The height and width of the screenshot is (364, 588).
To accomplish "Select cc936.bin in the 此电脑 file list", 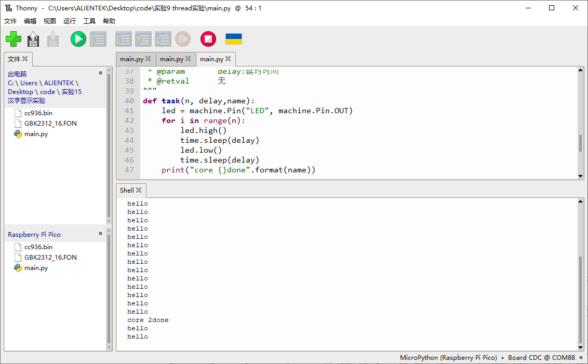I will (38, 113).
